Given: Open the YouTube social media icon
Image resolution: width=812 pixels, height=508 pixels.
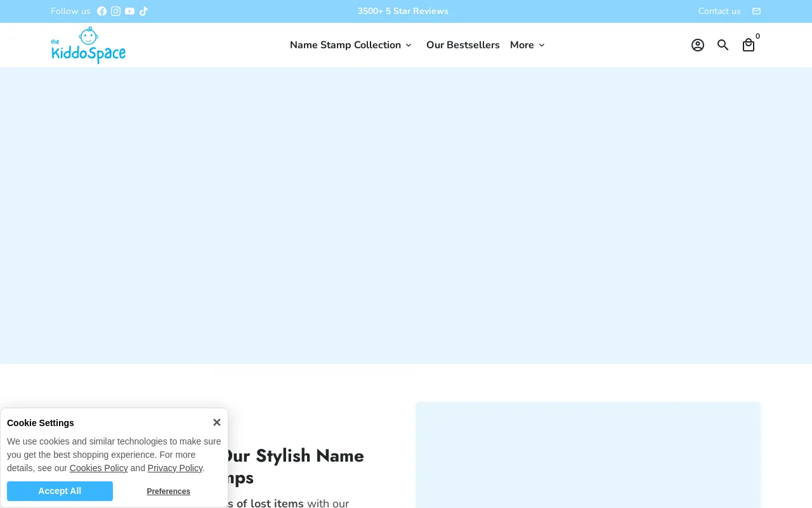Looking at the screenshot, I should pyautogui.click(x=129, y=11).
